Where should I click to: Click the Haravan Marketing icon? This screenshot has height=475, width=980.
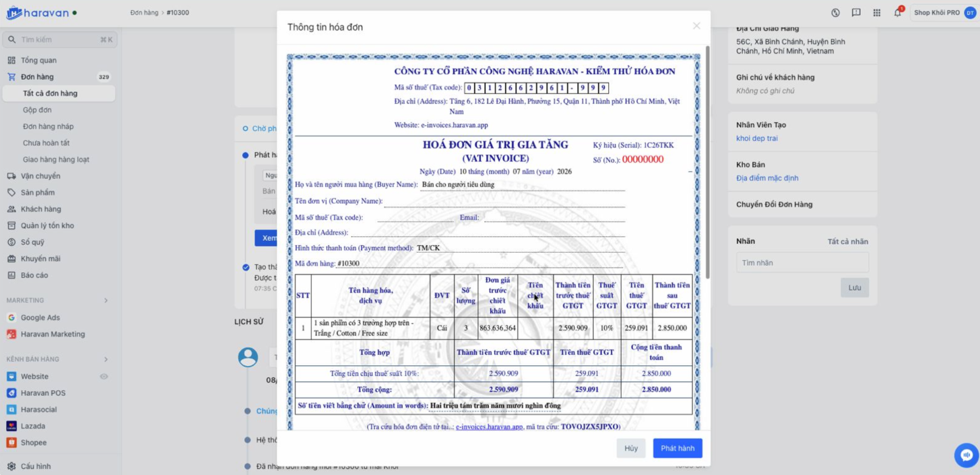[11, 334]
